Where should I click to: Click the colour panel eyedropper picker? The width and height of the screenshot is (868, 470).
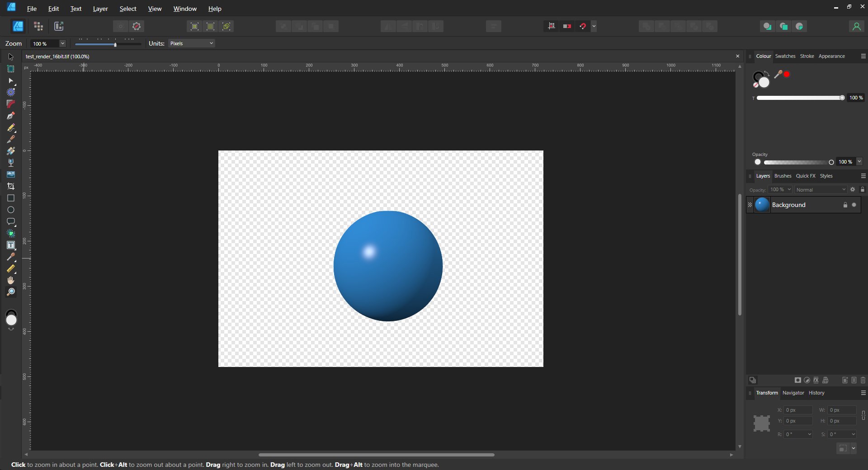pyautogui.click(x=778, y=74)
